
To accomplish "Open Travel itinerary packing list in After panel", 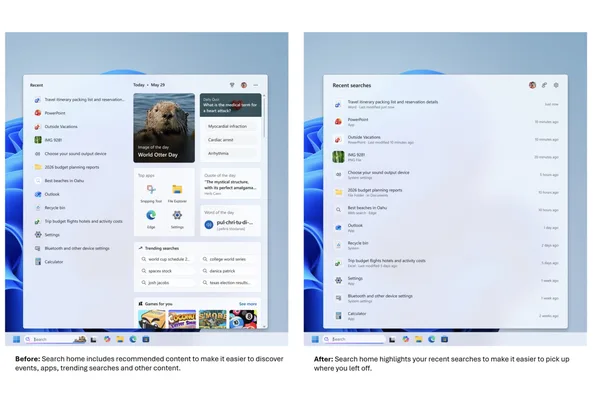I will (445, 104).
